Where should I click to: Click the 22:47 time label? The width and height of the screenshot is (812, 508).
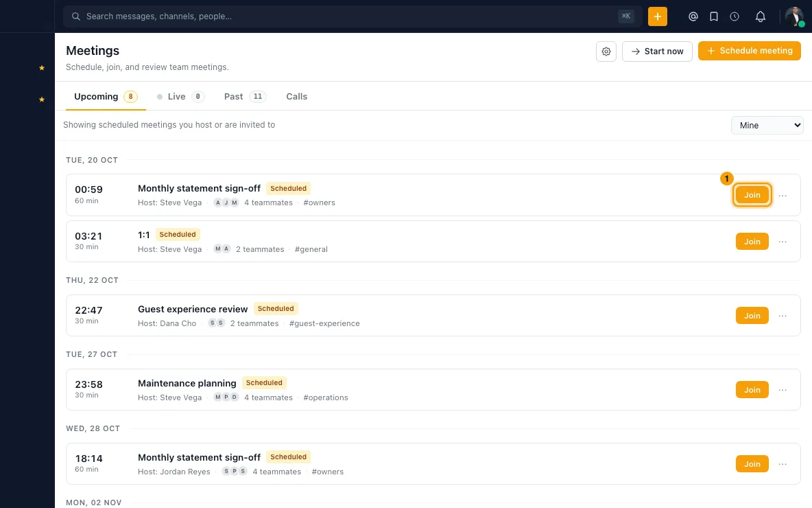(x=88, y=310)
